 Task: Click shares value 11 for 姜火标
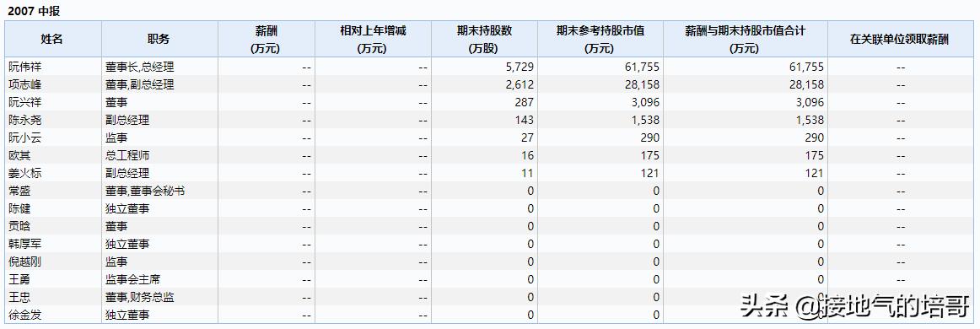[528, 173]
